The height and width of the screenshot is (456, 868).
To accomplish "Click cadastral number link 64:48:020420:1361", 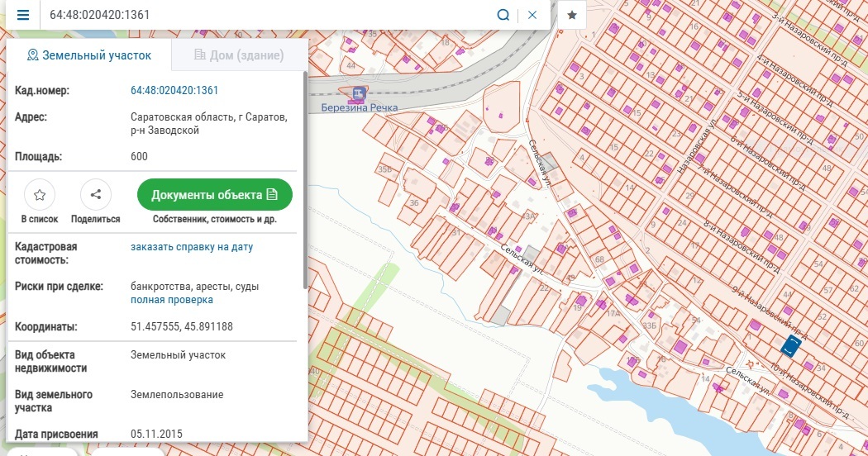I will (174, 91).
